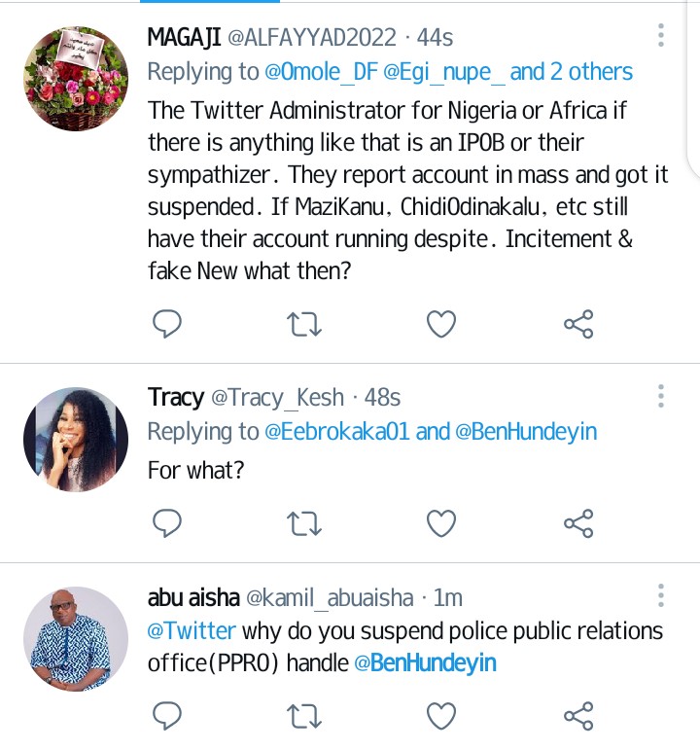This screenshot has width=700, height=750.
Task: Open the @Omole_DF mention link
Action: click(x=321, y=72)
